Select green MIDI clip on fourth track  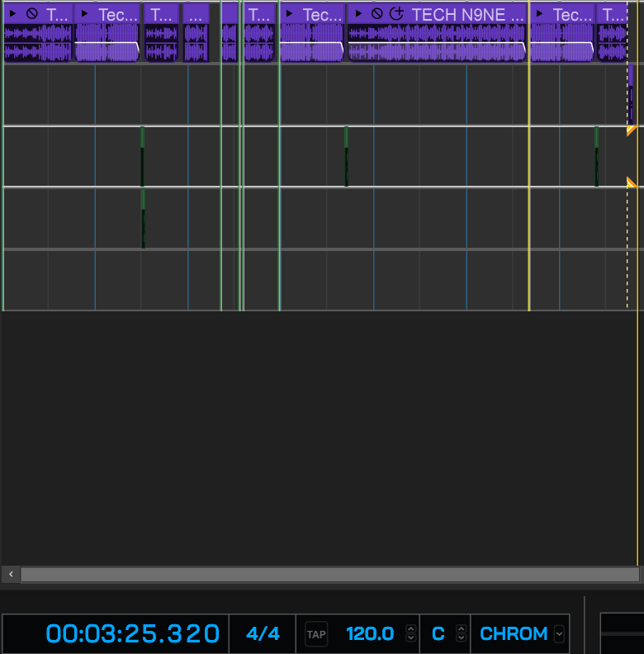coord(143,219)
